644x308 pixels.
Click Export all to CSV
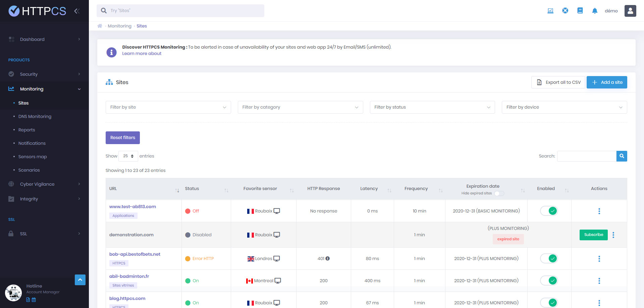click(558, 82)
